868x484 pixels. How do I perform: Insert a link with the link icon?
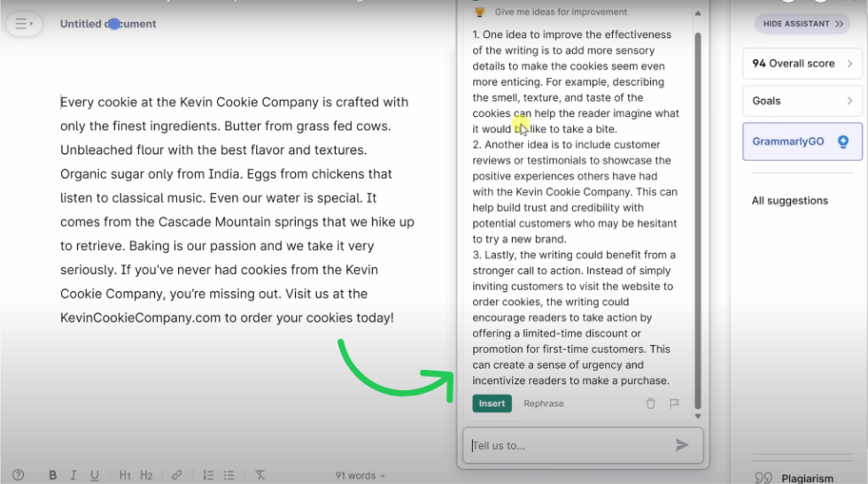(176, 475)
